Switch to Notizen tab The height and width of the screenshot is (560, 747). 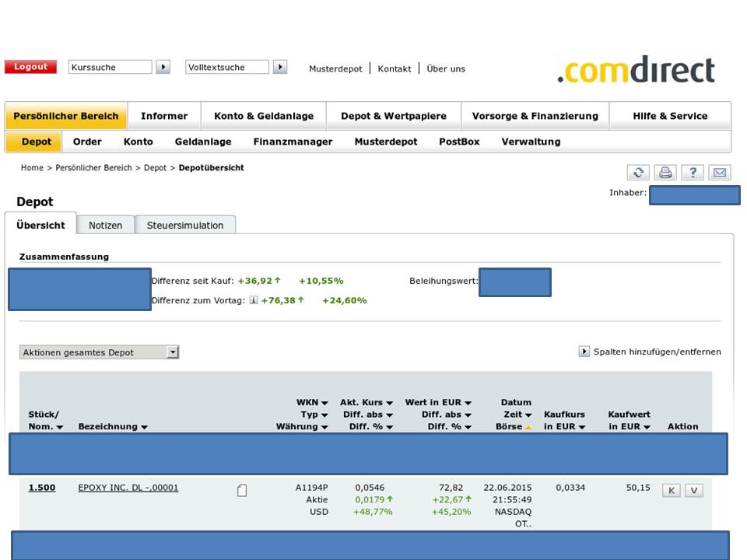pyautogui.click(x=105, y=226)
